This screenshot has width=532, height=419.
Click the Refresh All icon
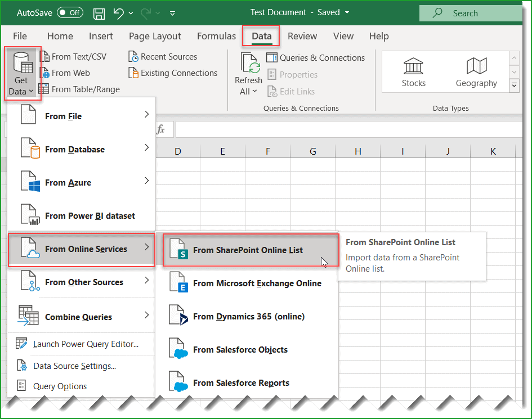tap(250, 63)
